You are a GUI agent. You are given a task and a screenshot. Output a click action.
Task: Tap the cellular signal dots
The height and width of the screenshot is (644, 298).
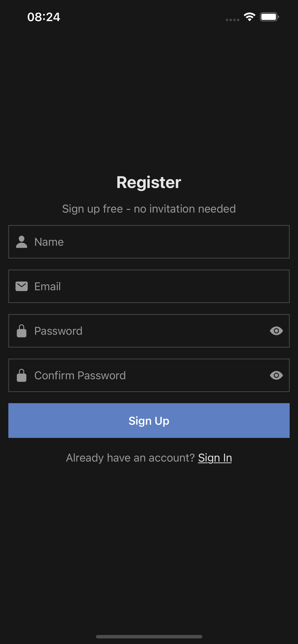[233, 20]
